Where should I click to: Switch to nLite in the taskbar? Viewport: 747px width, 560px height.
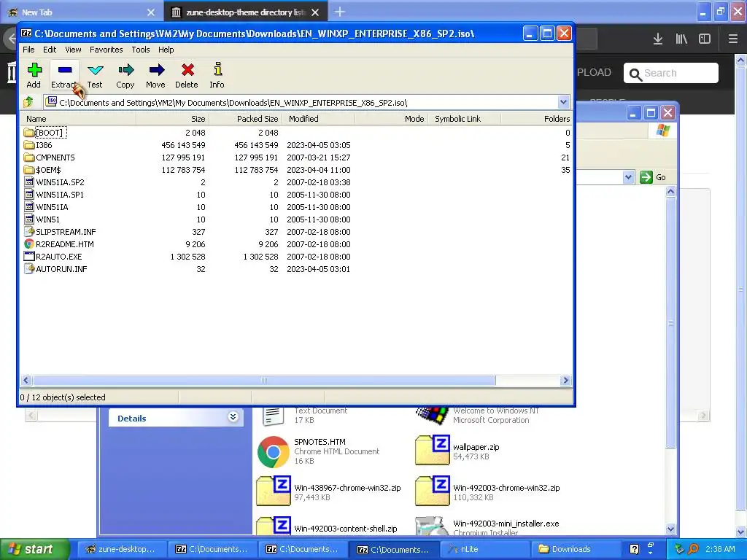pyautogui.click(x=484, y=549)
